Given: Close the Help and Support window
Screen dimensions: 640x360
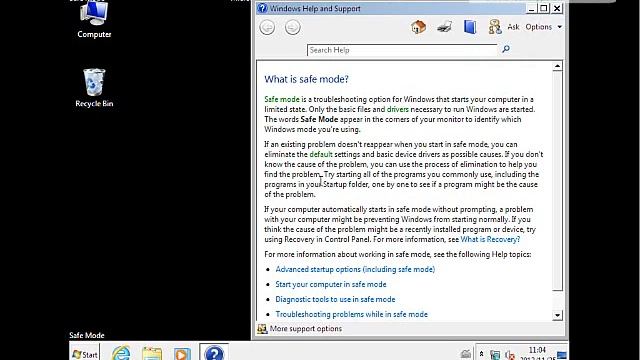Looking at the screenshot, I should [557, 9].
